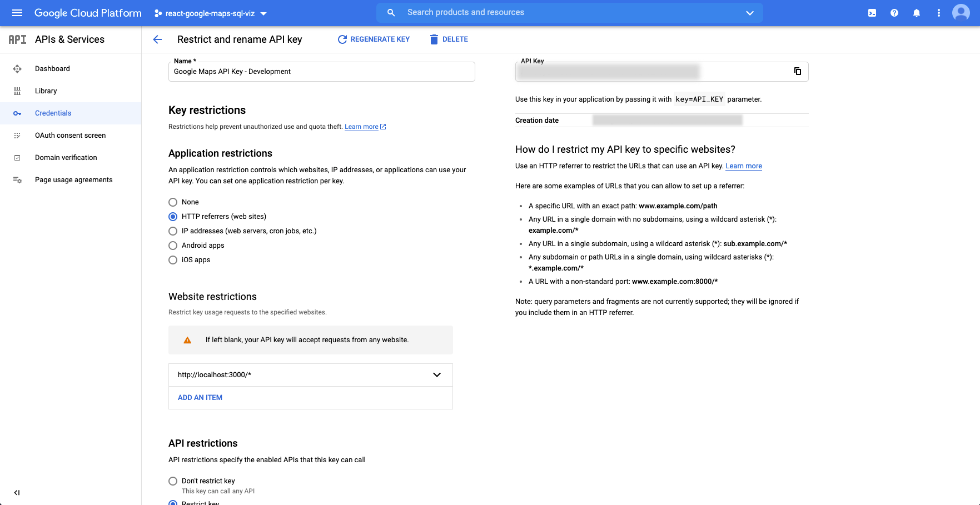Click the key=API_KEY code text

tap(699, 99)
